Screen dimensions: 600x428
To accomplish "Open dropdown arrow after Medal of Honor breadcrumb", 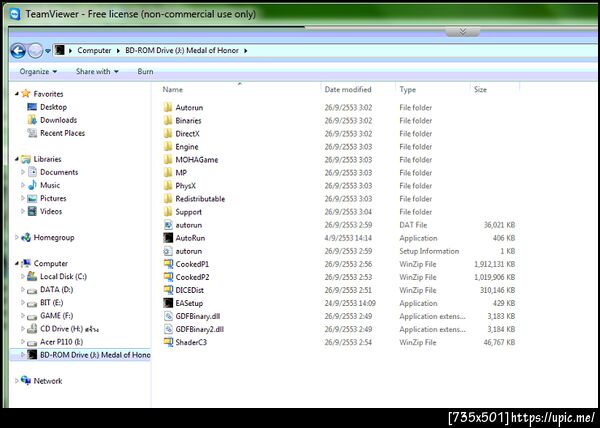I will [x=245, y=50].
